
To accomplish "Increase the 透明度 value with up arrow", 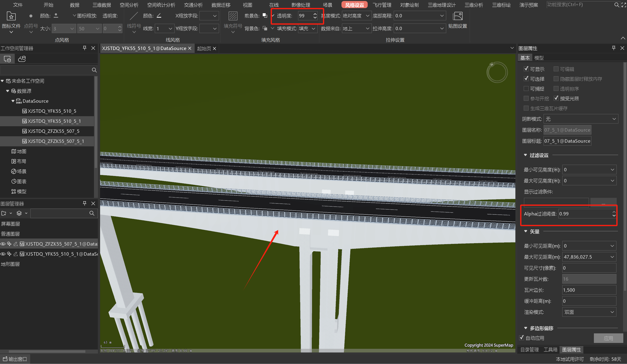I will point(315,14).
